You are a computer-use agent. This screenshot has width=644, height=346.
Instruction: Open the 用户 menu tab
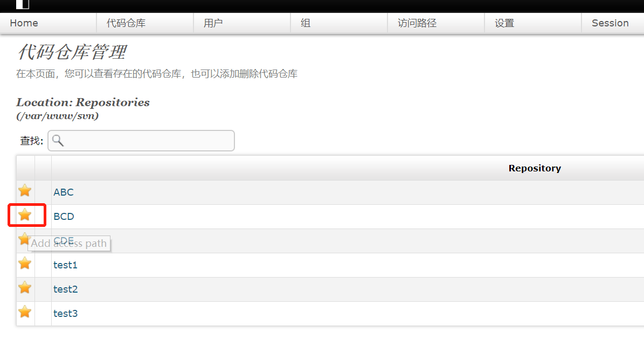[x=242, y=23]
